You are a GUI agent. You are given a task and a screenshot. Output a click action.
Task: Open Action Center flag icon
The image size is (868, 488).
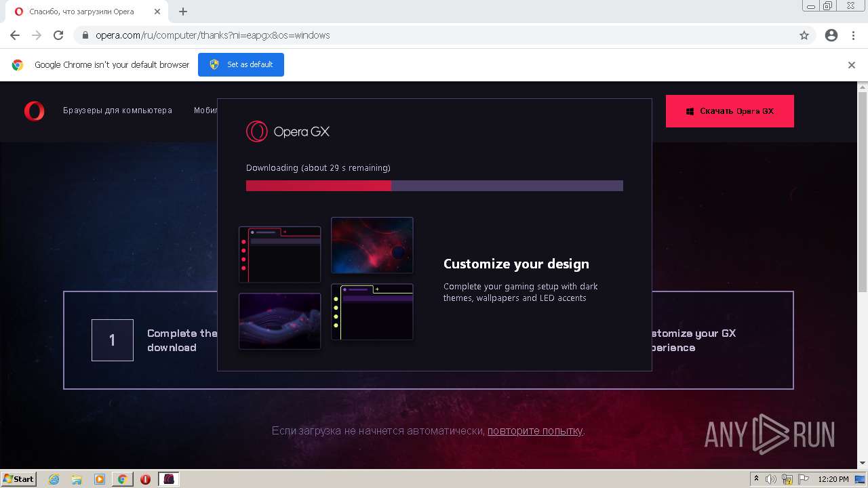(x=802, y=479)
